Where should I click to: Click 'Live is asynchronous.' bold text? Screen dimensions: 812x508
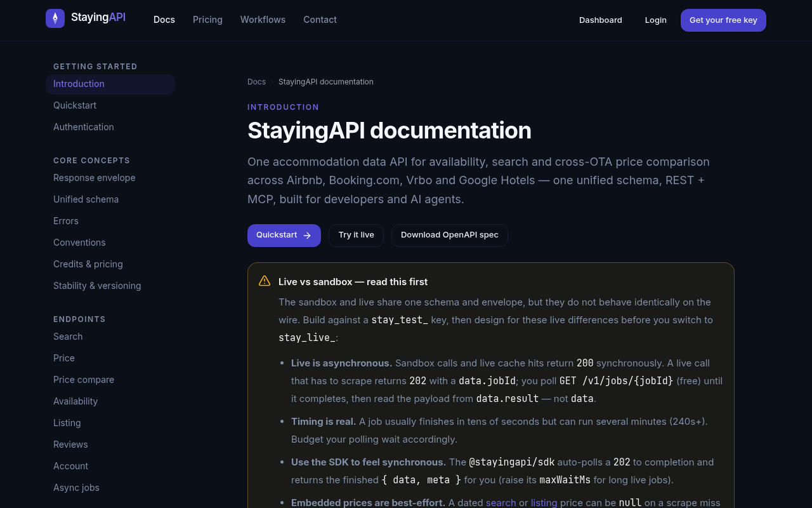(341, 363)
